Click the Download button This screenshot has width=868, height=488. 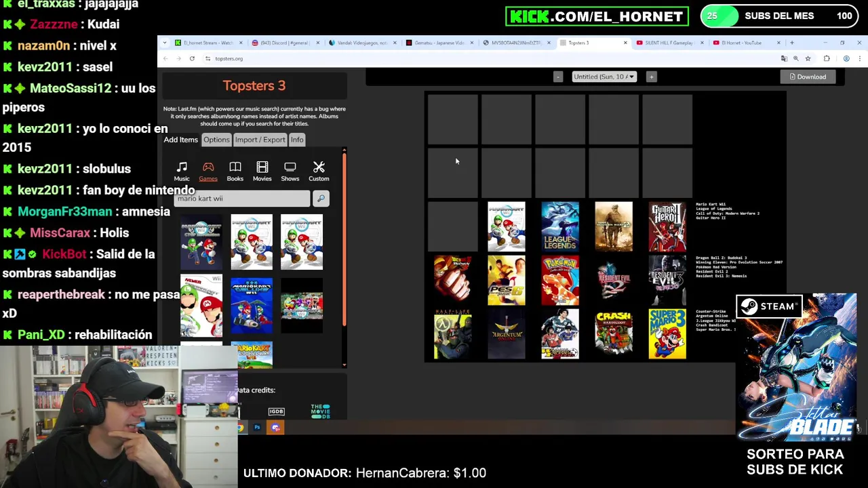click(808, 77)
